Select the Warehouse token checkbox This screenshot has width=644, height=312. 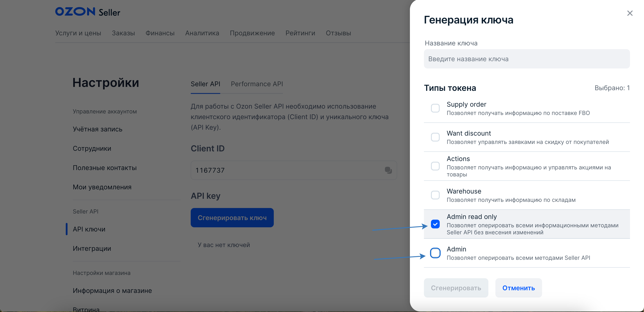coord(435,195)
